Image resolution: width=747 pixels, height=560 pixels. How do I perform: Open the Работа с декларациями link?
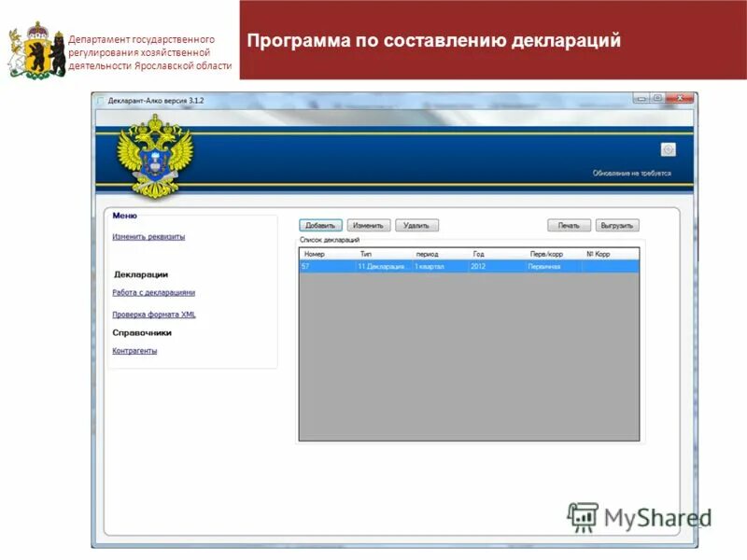coord(152,294)
